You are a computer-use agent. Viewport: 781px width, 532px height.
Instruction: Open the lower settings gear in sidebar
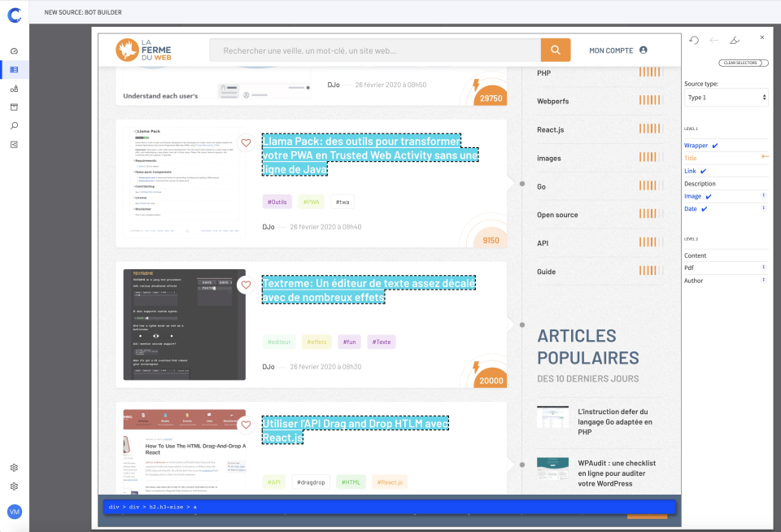tap(14, 486)
